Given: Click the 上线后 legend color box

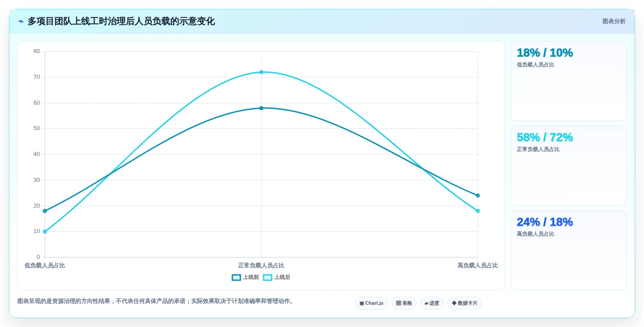Looking at the screenshot, I should pos(268,278).
